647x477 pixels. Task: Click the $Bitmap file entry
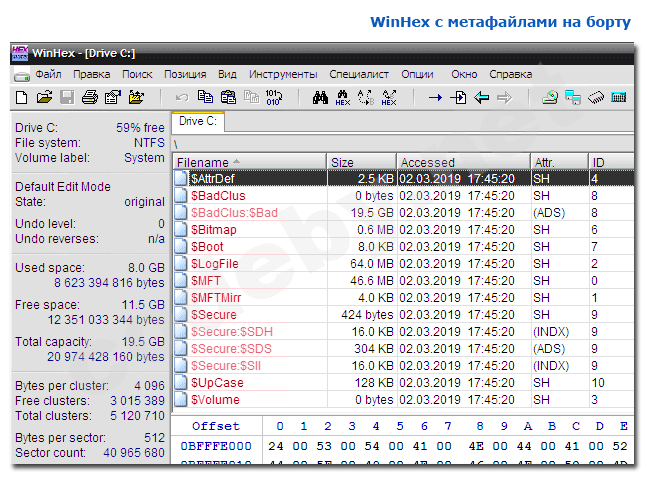click(x=213, y=230)
